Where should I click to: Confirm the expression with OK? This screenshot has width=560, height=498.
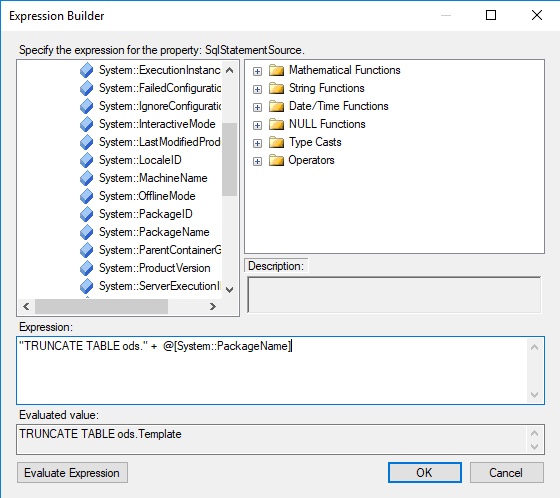[425, 473]
